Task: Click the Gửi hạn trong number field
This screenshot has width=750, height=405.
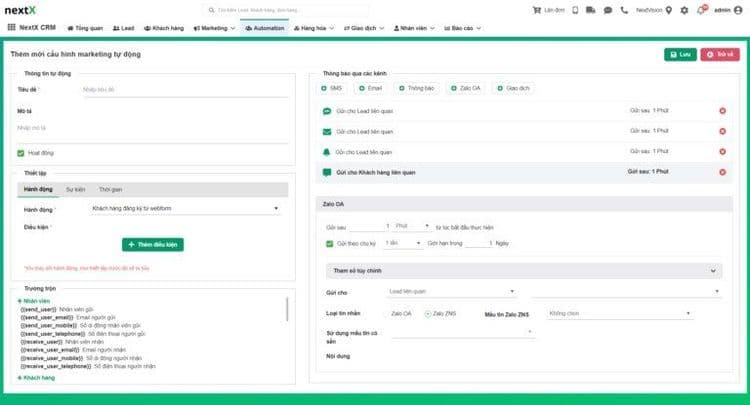Action: tap(479, 243)
